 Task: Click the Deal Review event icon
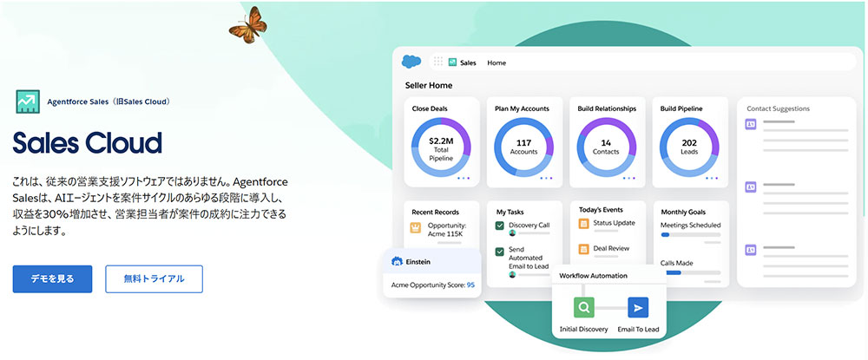[x=583, y=249]
